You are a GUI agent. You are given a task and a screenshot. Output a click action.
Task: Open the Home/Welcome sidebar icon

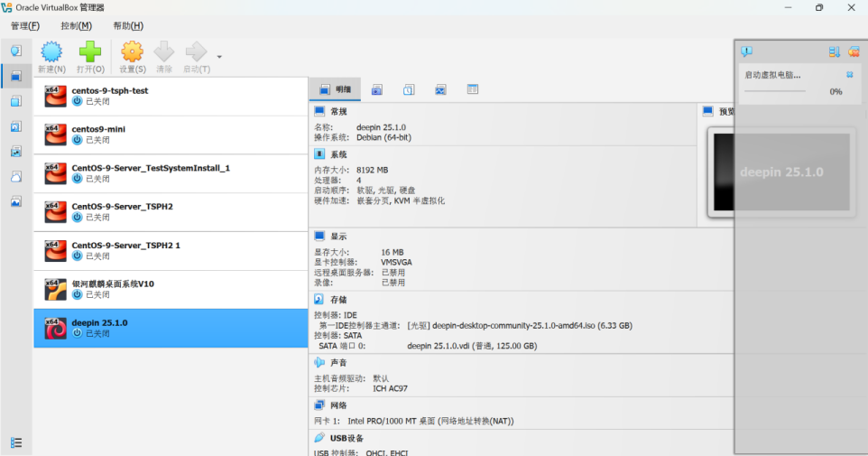pyautogui.click(x=16, y=51)
